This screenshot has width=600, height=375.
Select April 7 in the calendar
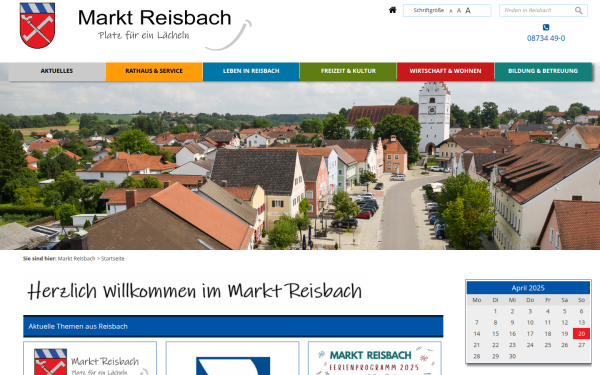pyautogui.click(x=476, y=323)
